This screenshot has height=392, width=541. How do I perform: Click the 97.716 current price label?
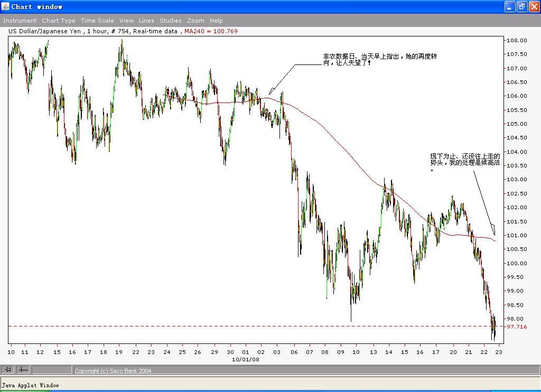pos(517,327)
